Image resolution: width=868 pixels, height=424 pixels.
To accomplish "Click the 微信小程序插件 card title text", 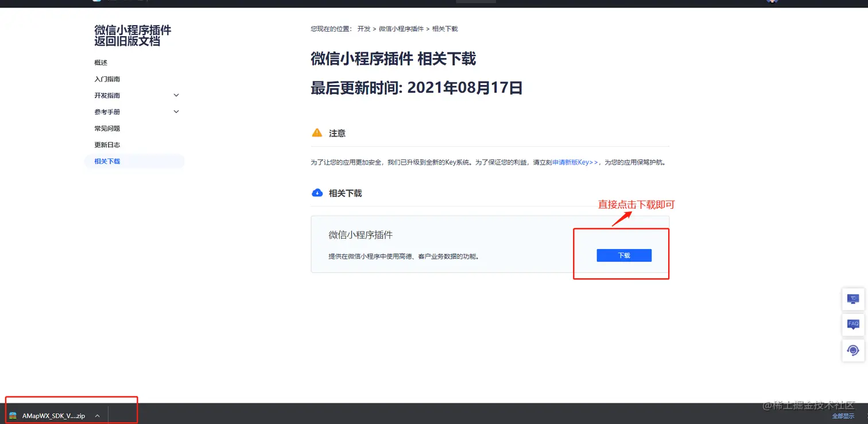I will click(361, 235).
